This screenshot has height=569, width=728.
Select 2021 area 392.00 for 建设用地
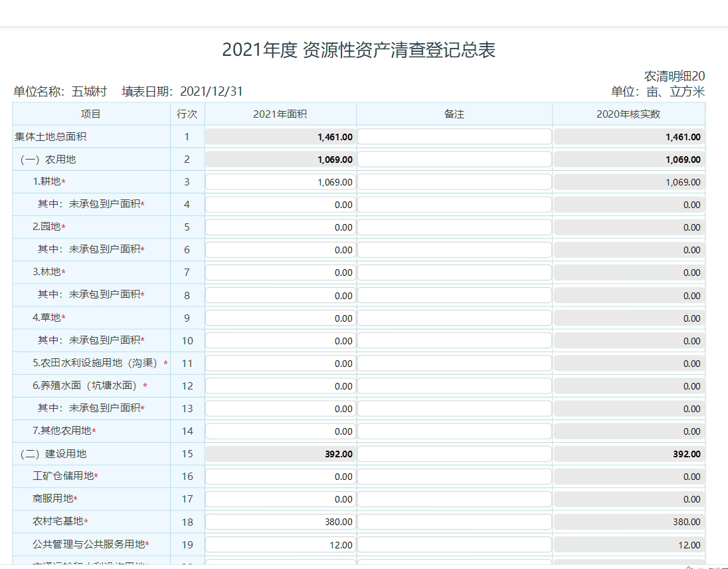point(280,454)
